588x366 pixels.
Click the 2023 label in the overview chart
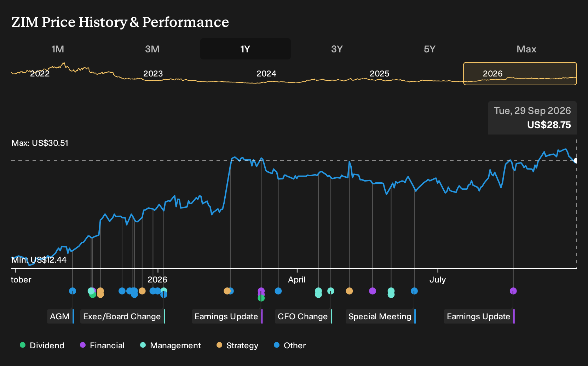[153, 74]
